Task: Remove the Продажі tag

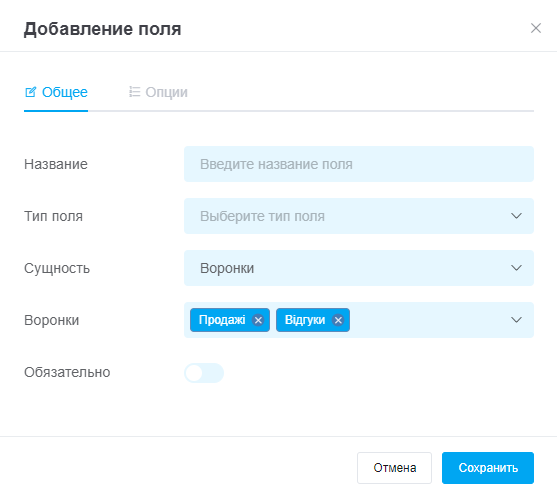Action: [x=258, y=320]
